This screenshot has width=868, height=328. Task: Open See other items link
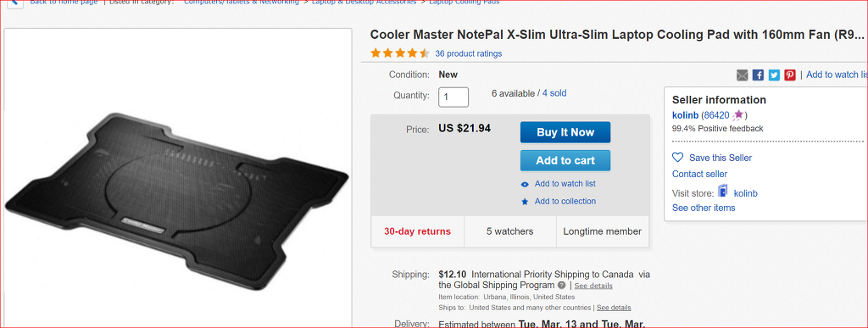click(704, 208)
